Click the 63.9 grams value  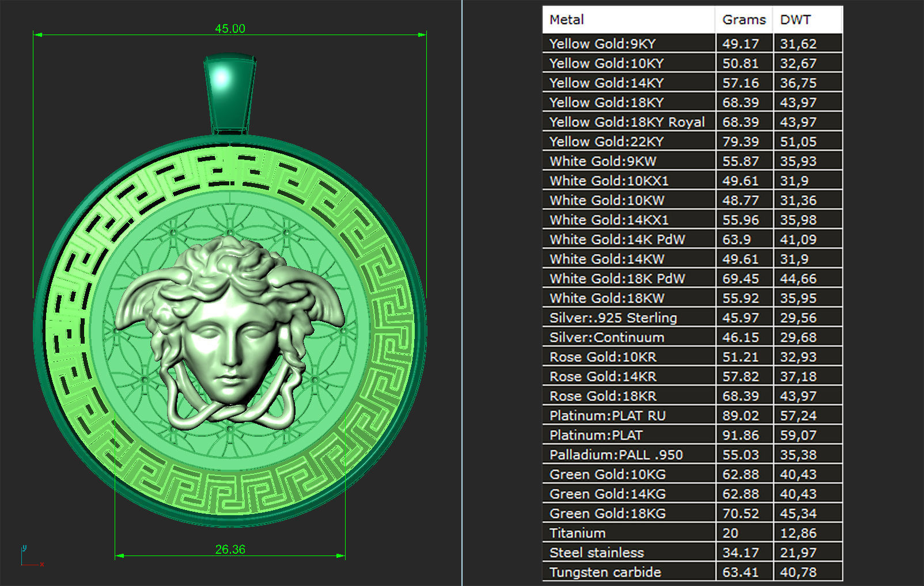pyautogui.click(x=737, y=239)
